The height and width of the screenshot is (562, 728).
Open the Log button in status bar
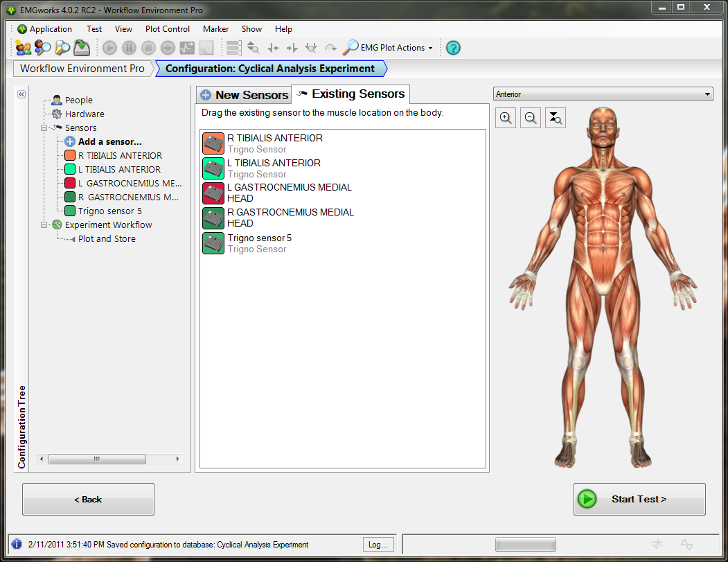click(378, 545)
